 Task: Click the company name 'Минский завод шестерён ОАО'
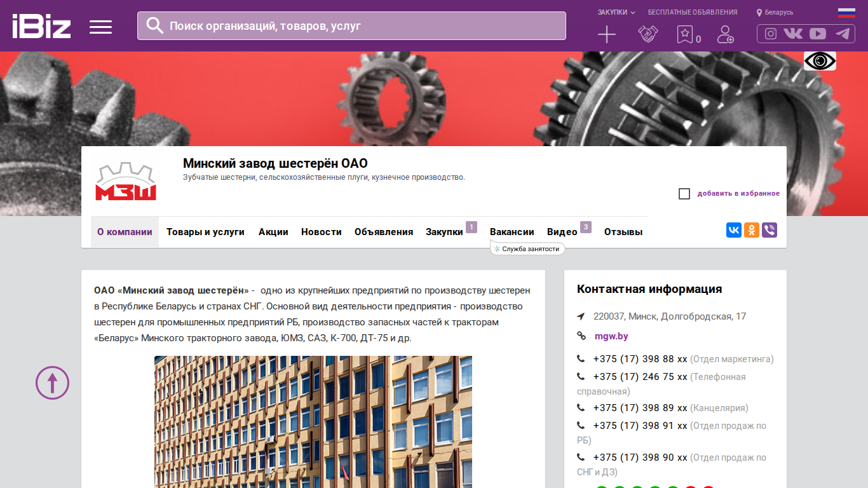(275, 163)
